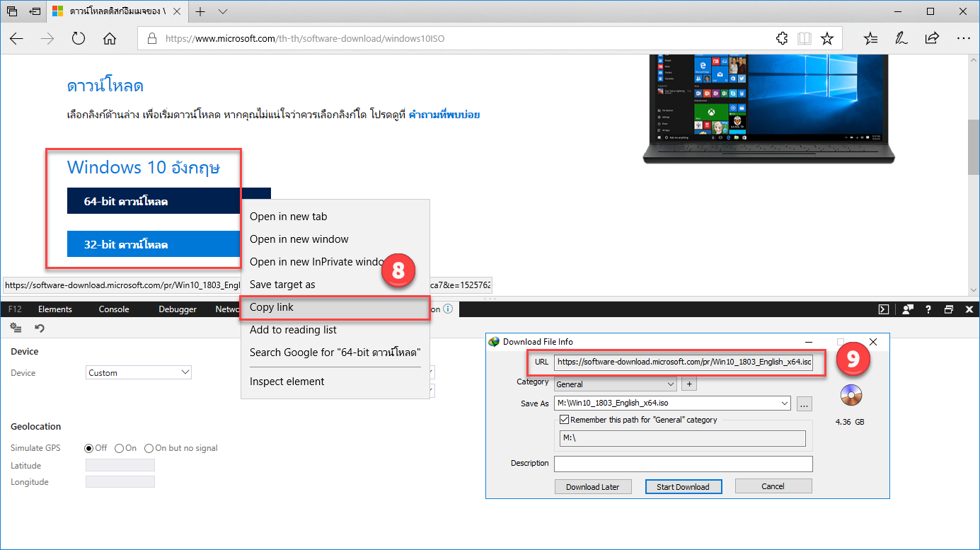
Task: Switch to the Debugger tab
Action: click(x=178, y=309)
